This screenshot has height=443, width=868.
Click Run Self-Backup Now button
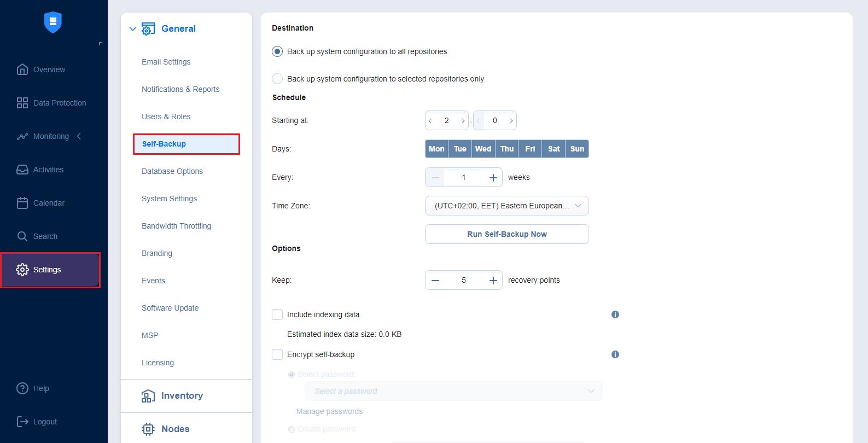(506, 234)
